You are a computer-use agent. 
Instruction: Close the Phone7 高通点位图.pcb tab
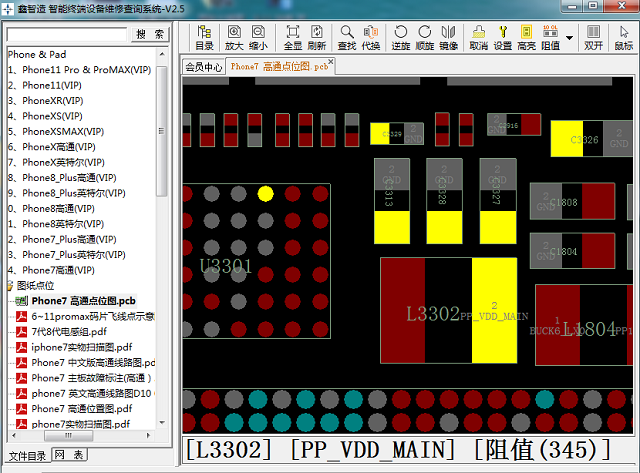click(x=331, y=61)
